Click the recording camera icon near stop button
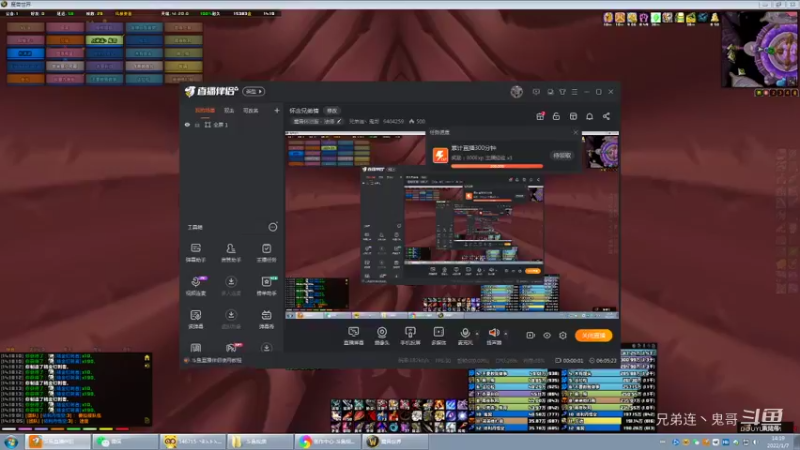The width and height of the screenshot is (800, 450). coord(531,335)
